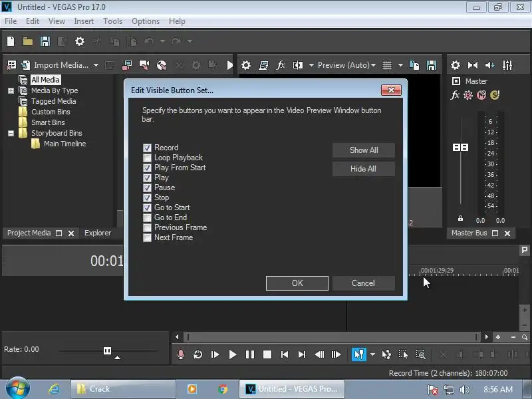The image size is (532, 399).
Task: Copy snapshot to clipboard icon
Action: (x=414, y=65)
